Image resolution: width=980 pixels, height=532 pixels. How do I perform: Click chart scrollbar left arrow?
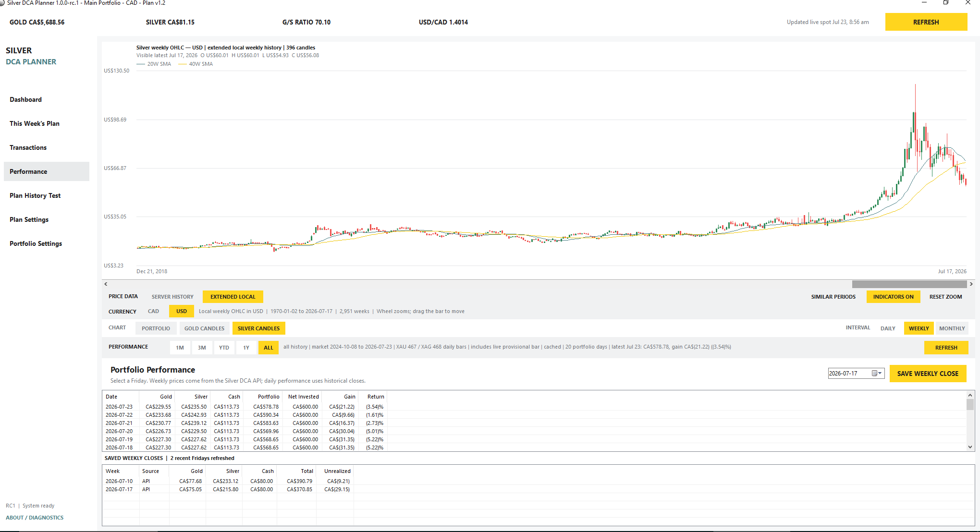pyautogui.click(x=106, y=284)
